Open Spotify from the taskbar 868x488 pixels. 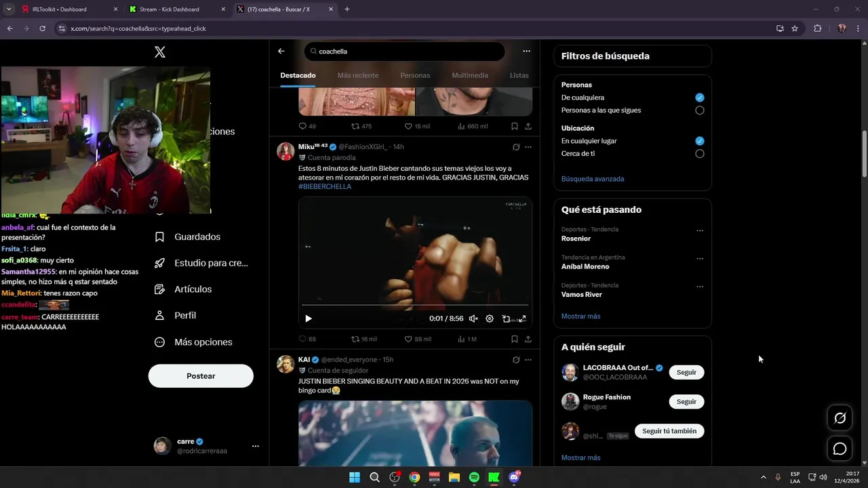(x=474, y=477)
